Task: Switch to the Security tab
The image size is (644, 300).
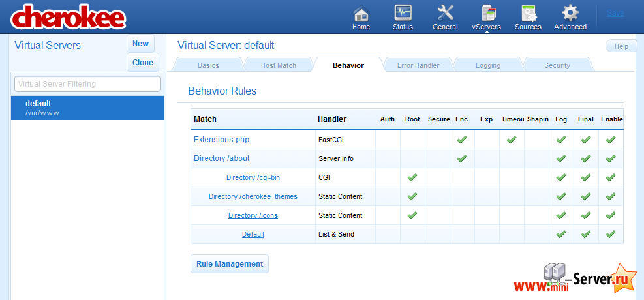Action: [557, 65]
